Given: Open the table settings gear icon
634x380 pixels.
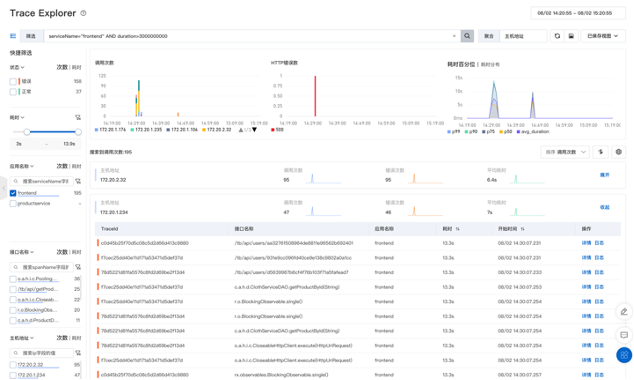Looking at the screenshot, I should (x=618, y=152).
